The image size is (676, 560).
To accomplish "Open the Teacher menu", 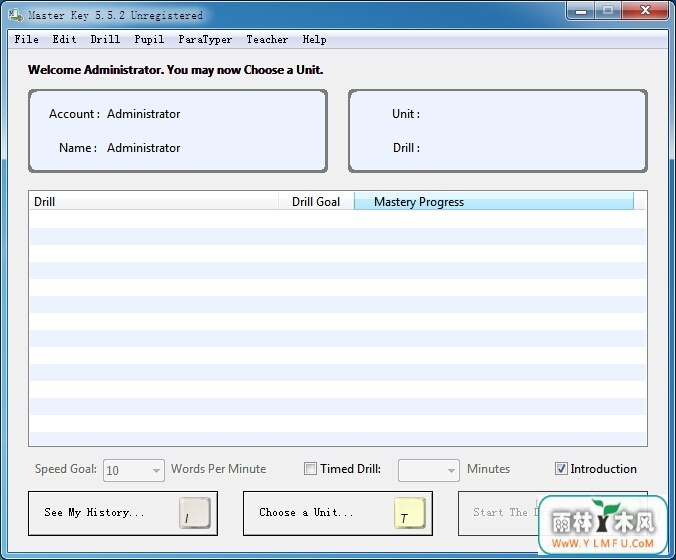I will pos(267,40).
